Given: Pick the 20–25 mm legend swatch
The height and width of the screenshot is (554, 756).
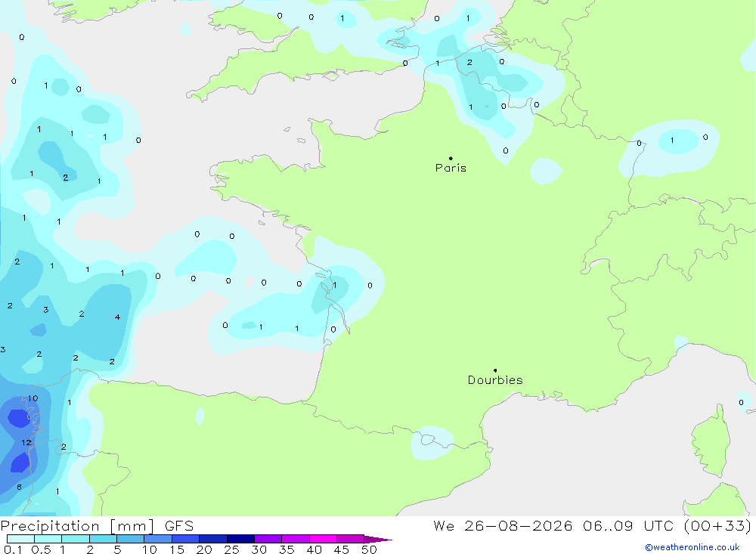Looking at the screenshot, I should coord(213,539).
